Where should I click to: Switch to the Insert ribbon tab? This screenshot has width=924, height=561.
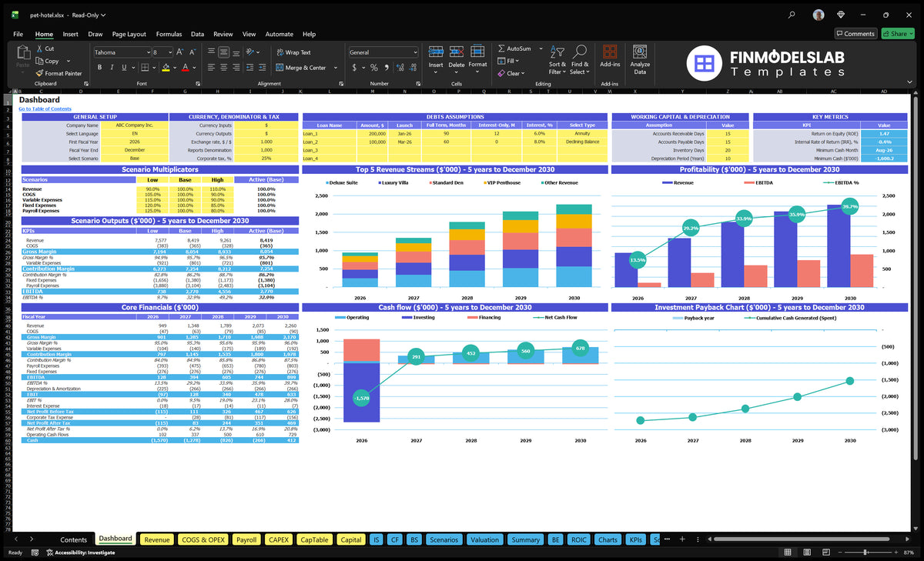pyautogui.click(x=70, y=34)
